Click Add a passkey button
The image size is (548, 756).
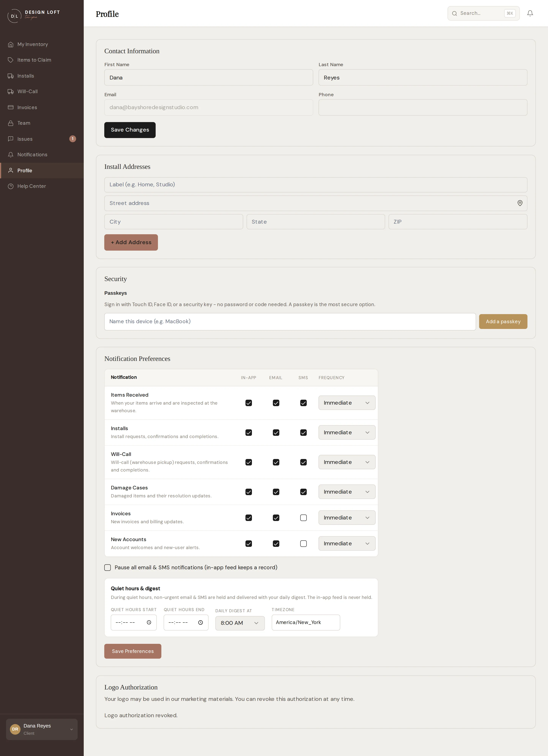point(503,322)
